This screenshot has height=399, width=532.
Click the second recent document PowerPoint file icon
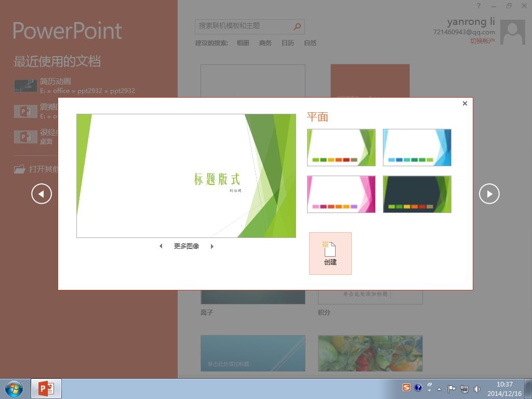[25, 111]
